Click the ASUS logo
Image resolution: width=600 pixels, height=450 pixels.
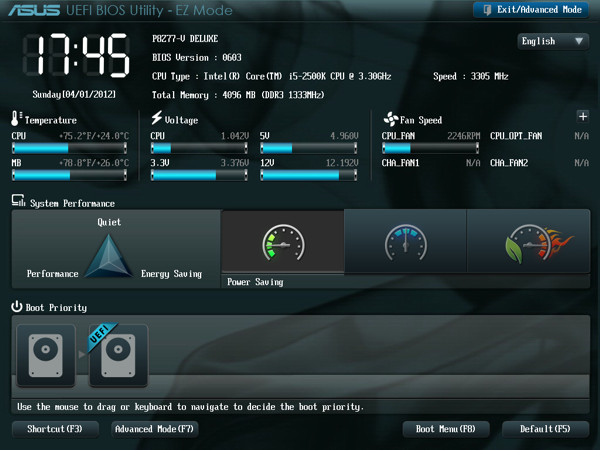(34, 10)
